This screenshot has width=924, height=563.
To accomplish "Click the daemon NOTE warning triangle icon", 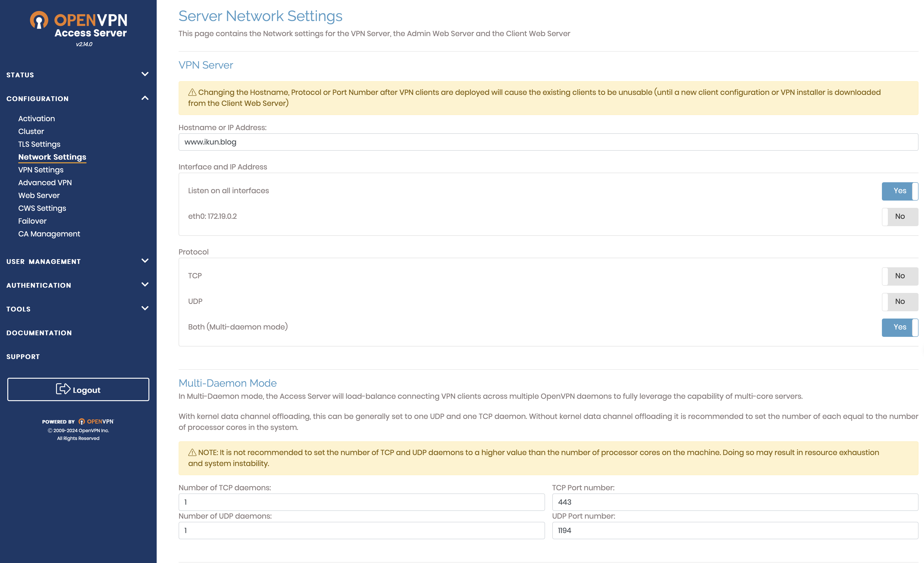I will [192, 452].
